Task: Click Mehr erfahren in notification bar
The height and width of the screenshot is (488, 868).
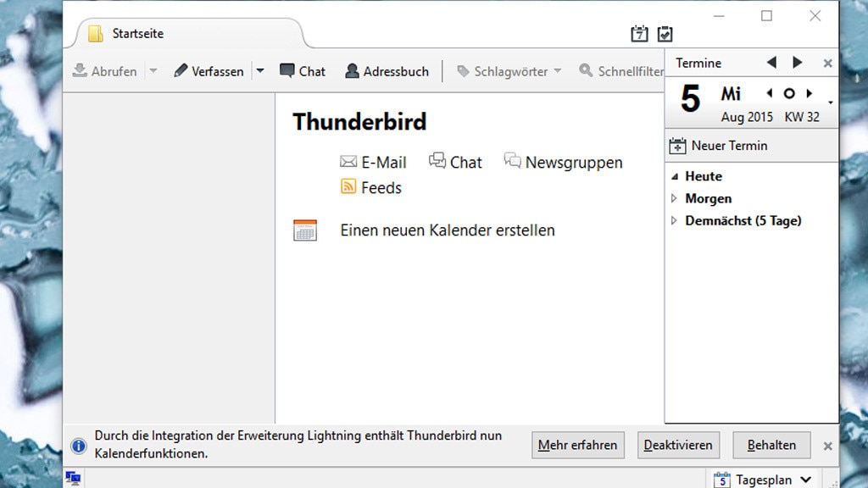Action: [578, 445]
